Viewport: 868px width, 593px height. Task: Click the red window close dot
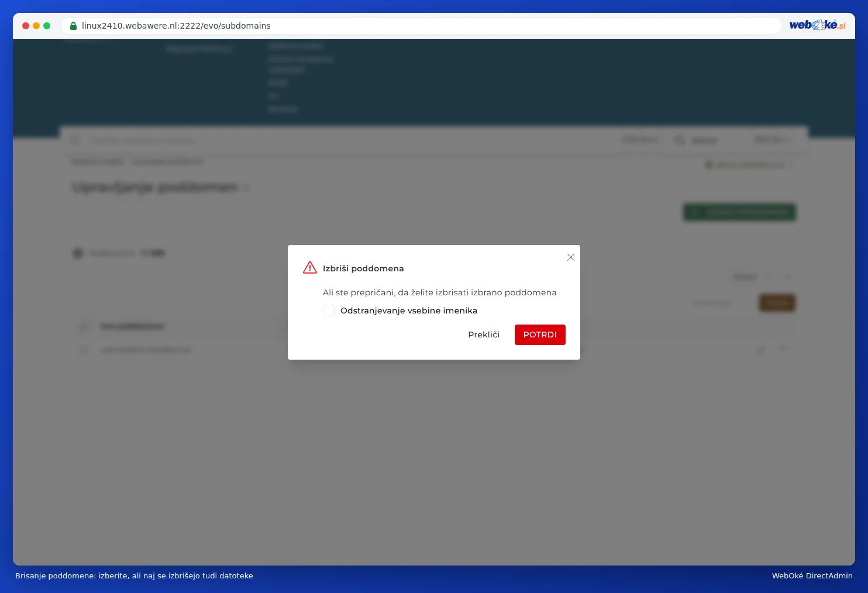click(x=26, y=26)
